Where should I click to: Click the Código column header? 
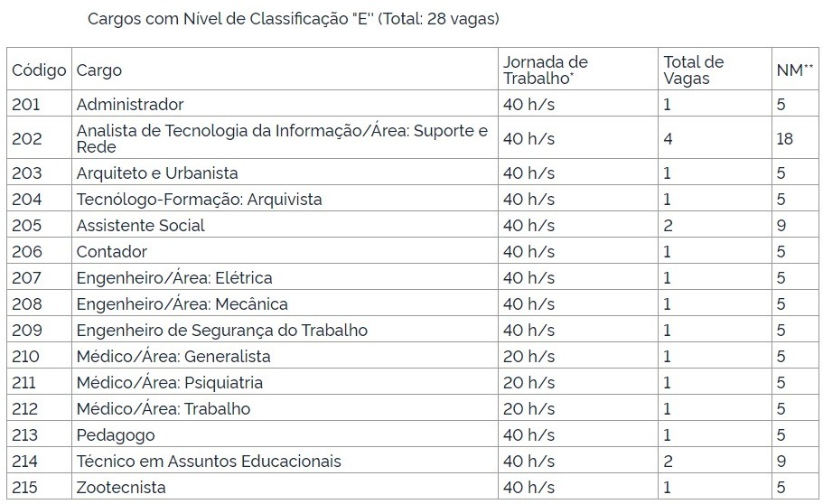pyautogui.click(x=39, y=70)
